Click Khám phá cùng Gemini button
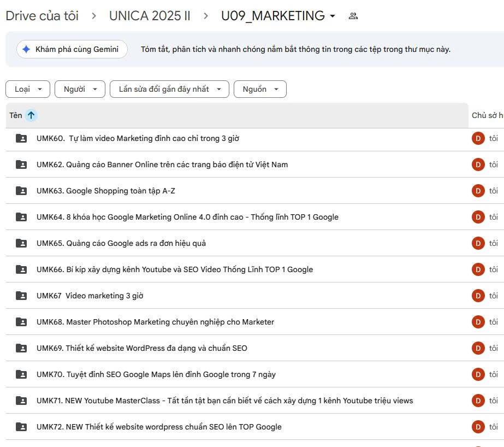The width and height of the screenshot is (504, 447). (72, 49)
